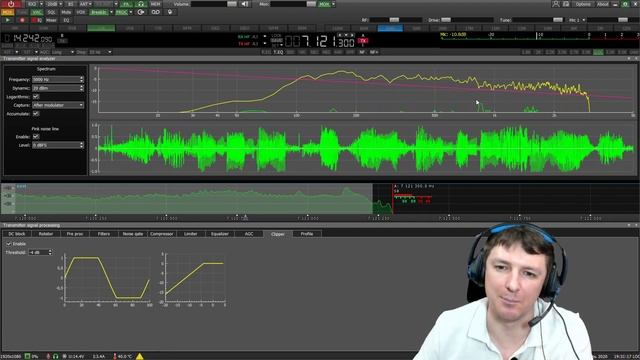The height and width of the screenshot is (360, 640).
Task: Open the AGC Long dropdown
Action: (x=62, y=52)
